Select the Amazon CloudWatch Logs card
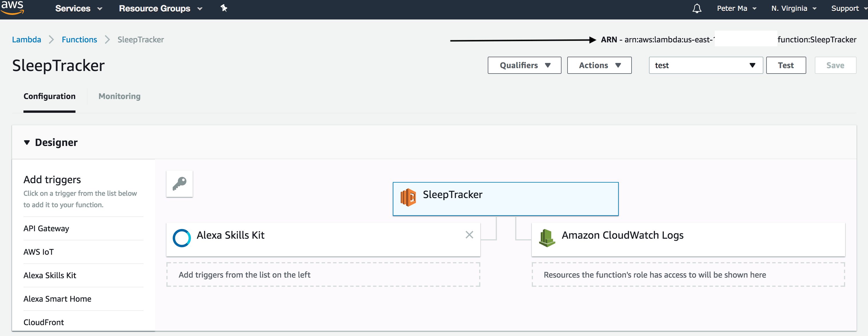This screenshot has height=336, width=868. click(688, 240)
